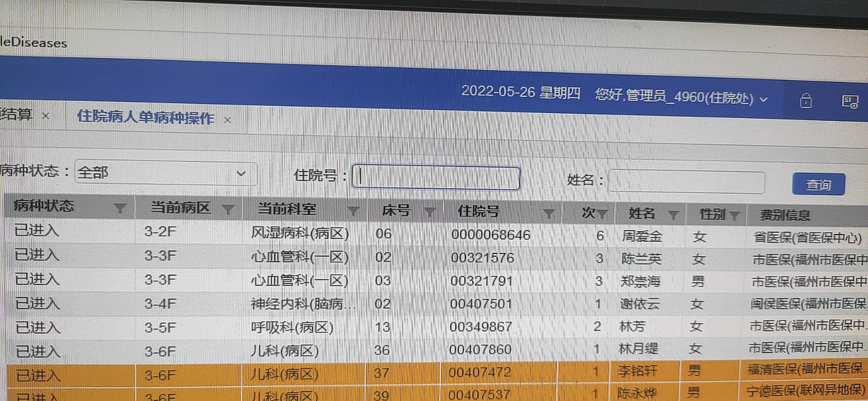Open filter on 次 column
This screenshot has width=868, height=401.
(602, 214)
